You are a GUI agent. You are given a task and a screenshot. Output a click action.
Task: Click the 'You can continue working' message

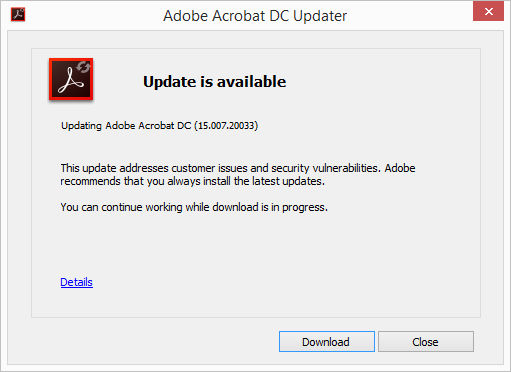[194, 207]
